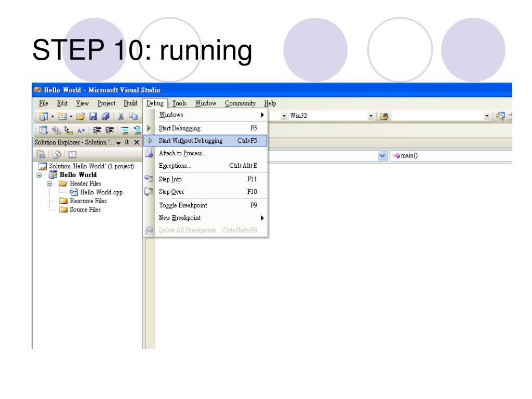Click the Attach to Process gear icon
This screenshot has height=399, width=532.
(x=149, y=153)
